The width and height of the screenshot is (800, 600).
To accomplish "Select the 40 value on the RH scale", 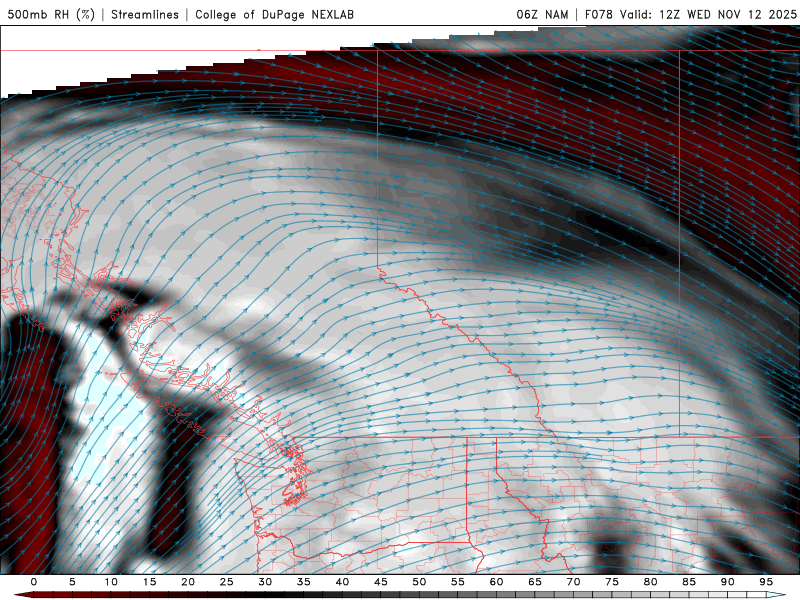I will pos(342,582).
